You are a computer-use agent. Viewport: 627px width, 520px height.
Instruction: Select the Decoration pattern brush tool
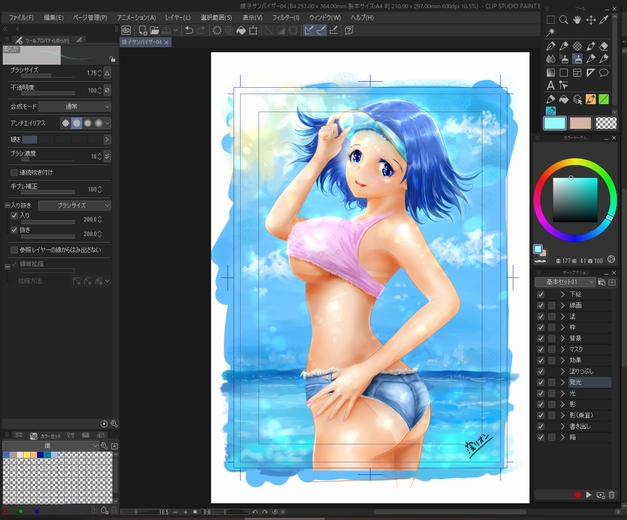click(577, 46)
